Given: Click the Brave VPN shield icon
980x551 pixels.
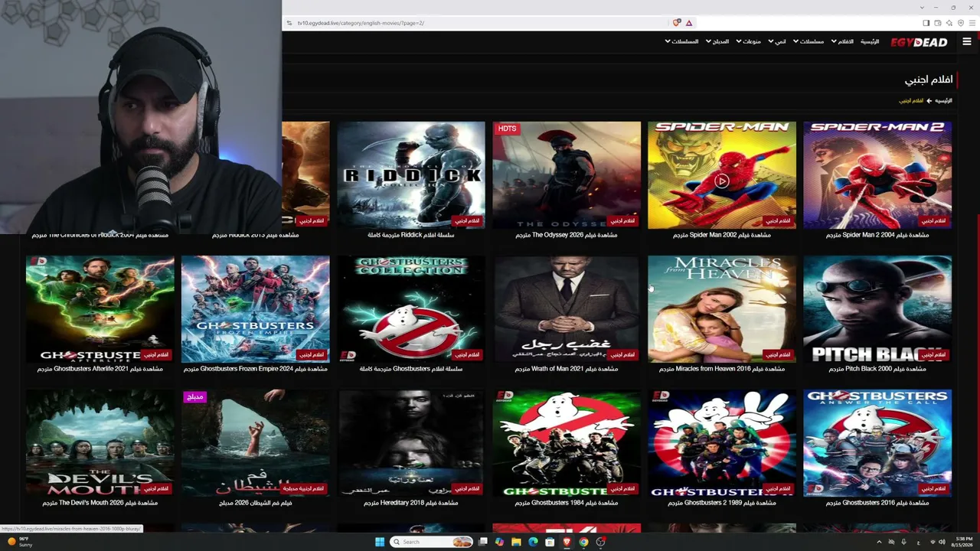Looking at the screenshot, I should click(x=961, y=23).
